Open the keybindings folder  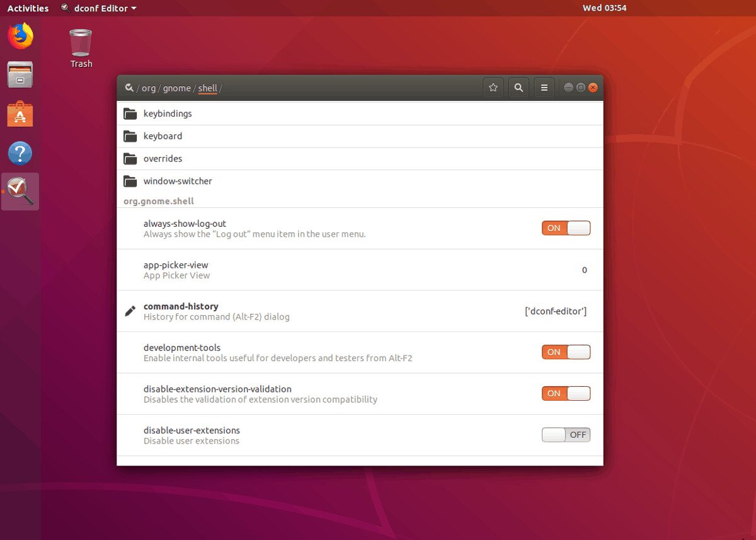(168, 114)
